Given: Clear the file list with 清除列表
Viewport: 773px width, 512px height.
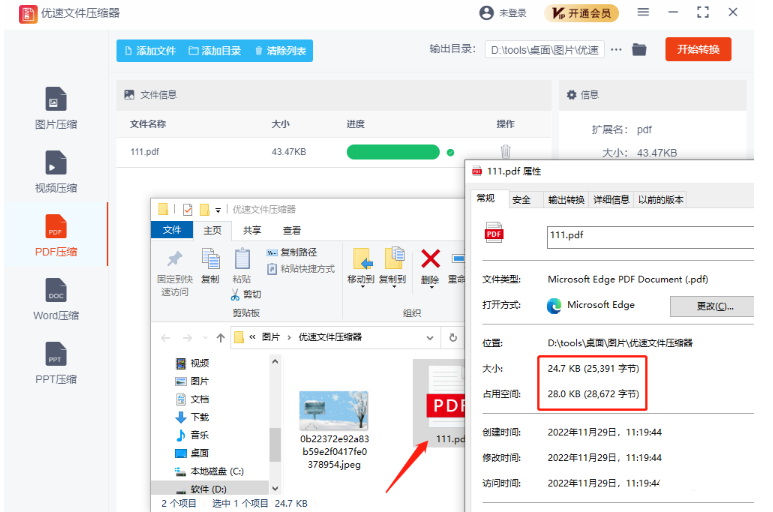Looking at the screenshot, I should coord(281,51).
